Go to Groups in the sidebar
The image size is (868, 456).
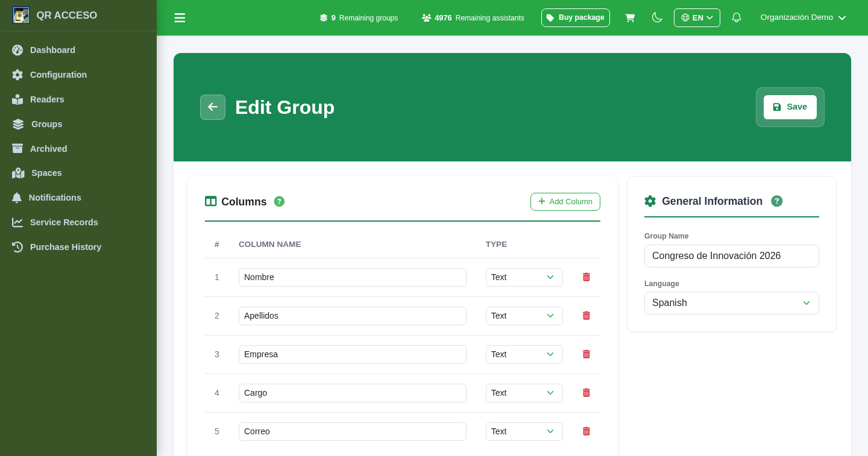pyautogui.click(x=47, y=124)
